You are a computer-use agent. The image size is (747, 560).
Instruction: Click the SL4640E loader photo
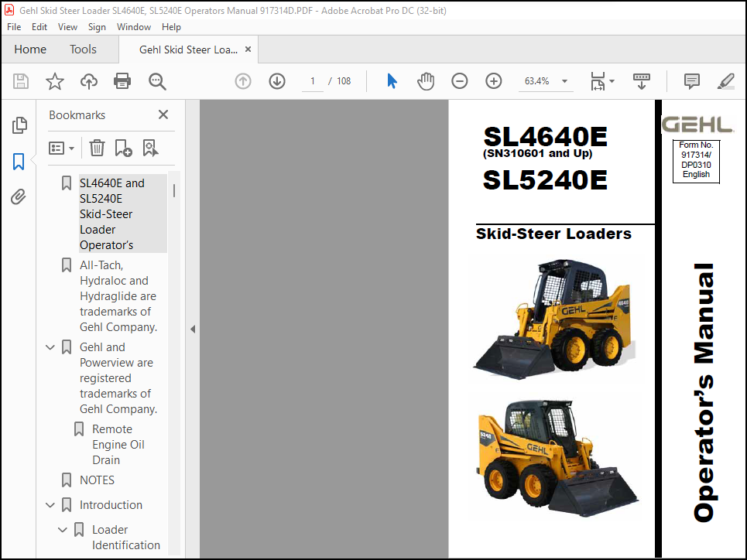point(553,319)
